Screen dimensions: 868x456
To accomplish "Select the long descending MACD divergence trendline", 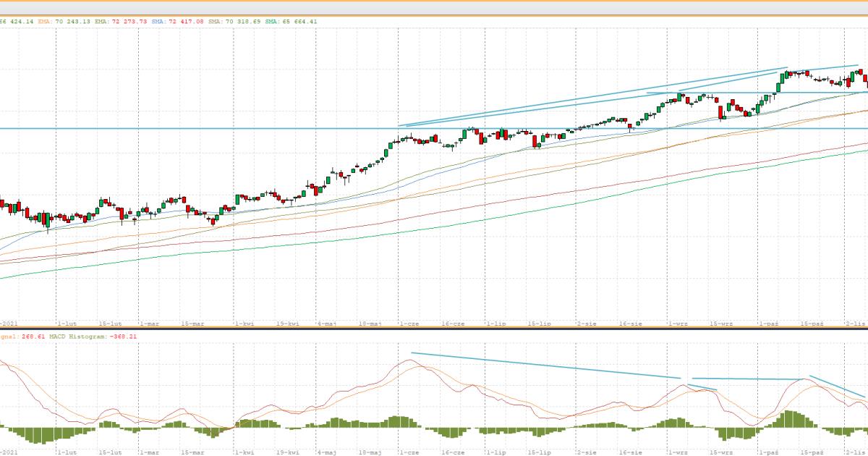I will 542,366.
